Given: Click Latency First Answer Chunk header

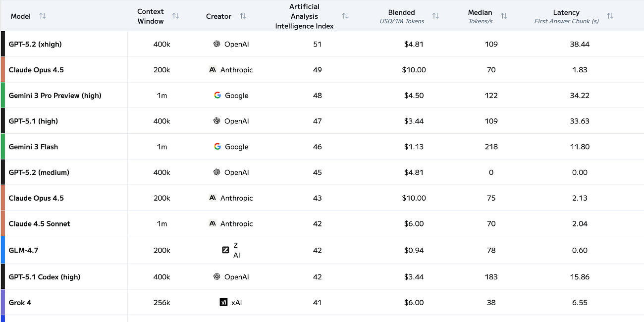Looking at the screenshot, I should [566, 16].
